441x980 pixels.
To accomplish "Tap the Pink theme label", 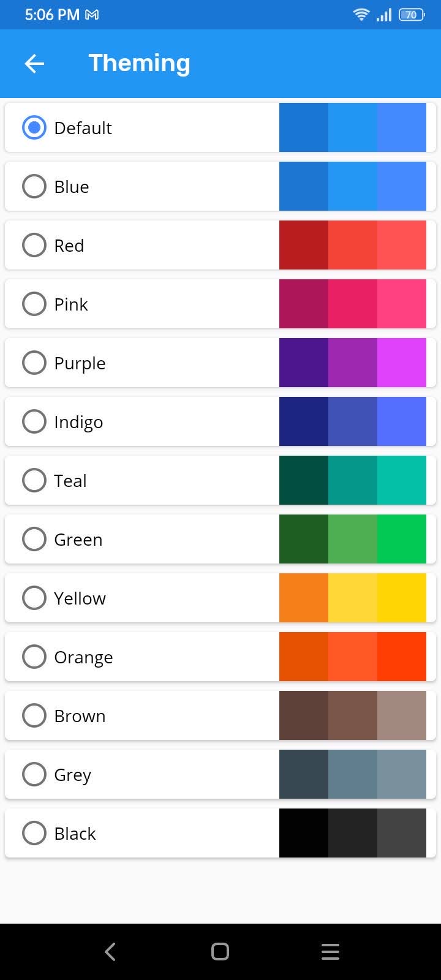I will (71, 304).
